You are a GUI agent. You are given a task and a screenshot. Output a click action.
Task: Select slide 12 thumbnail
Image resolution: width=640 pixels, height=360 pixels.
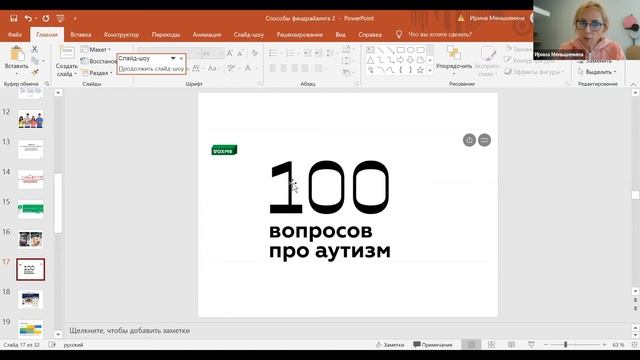coord(31,120)
